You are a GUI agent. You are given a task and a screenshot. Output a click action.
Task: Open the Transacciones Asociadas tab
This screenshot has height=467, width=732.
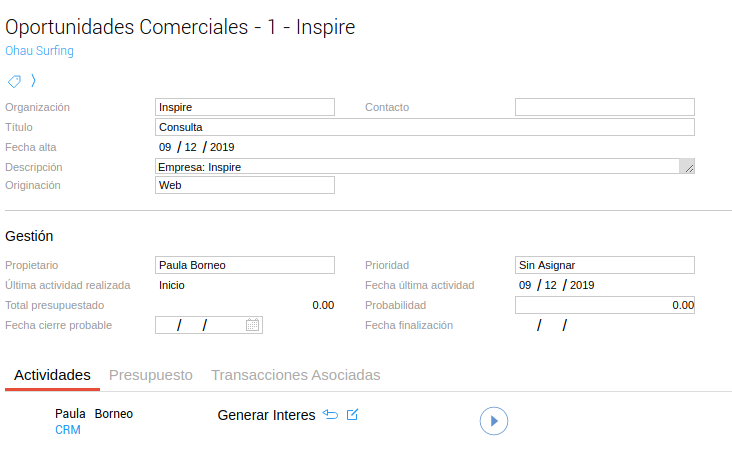coord(295,375)
